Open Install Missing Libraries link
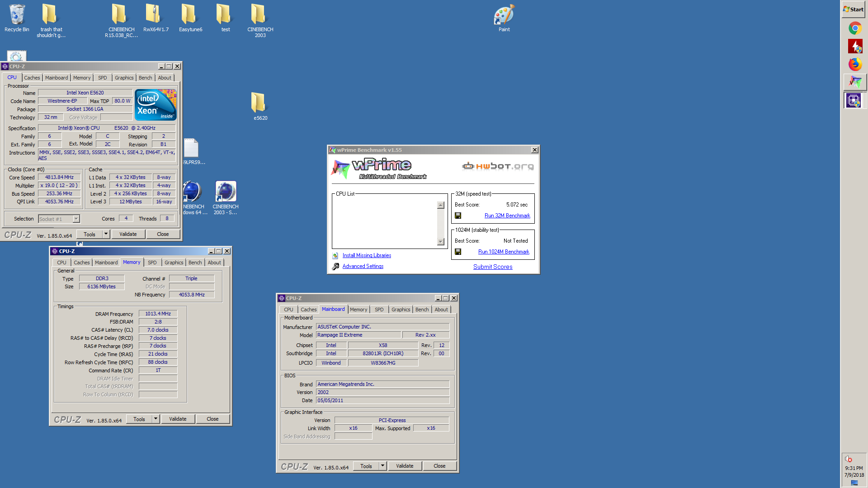 coord(367,255)
